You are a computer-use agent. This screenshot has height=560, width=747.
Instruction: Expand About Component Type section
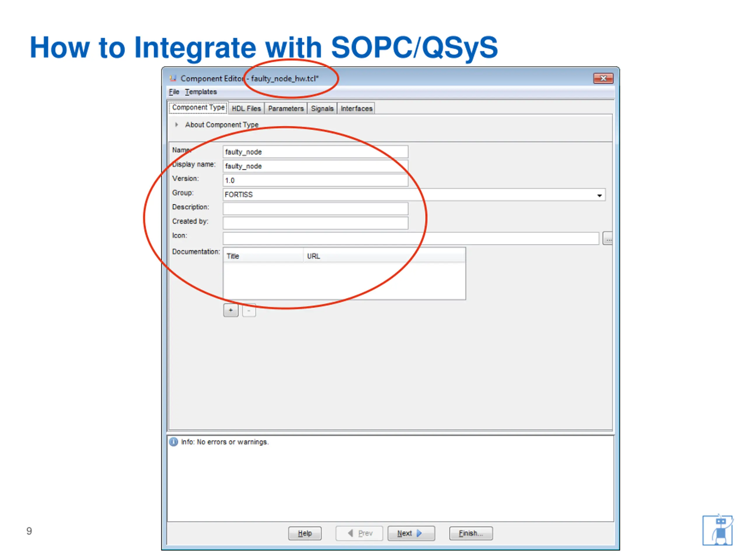(177, 125)
